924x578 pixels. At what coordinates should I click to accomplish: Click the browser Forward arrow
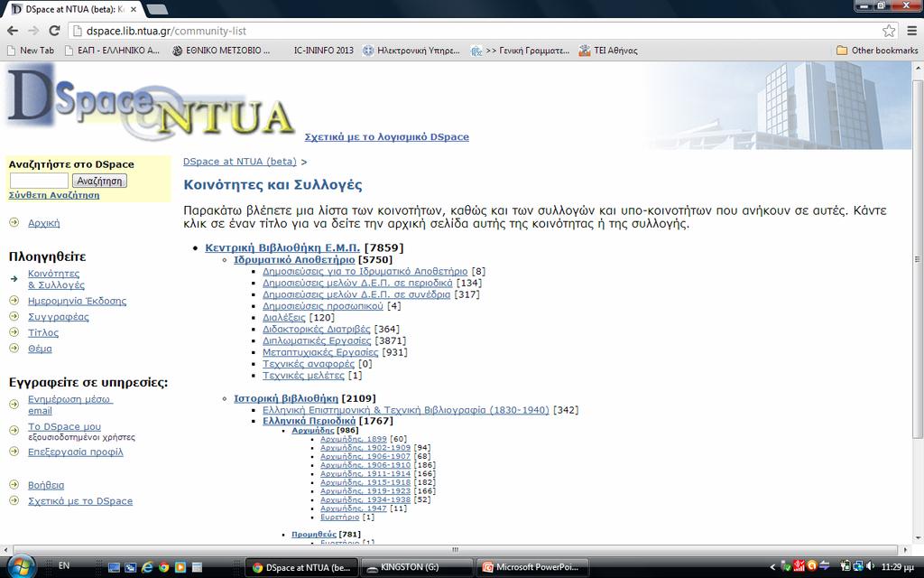coord(33,31)
